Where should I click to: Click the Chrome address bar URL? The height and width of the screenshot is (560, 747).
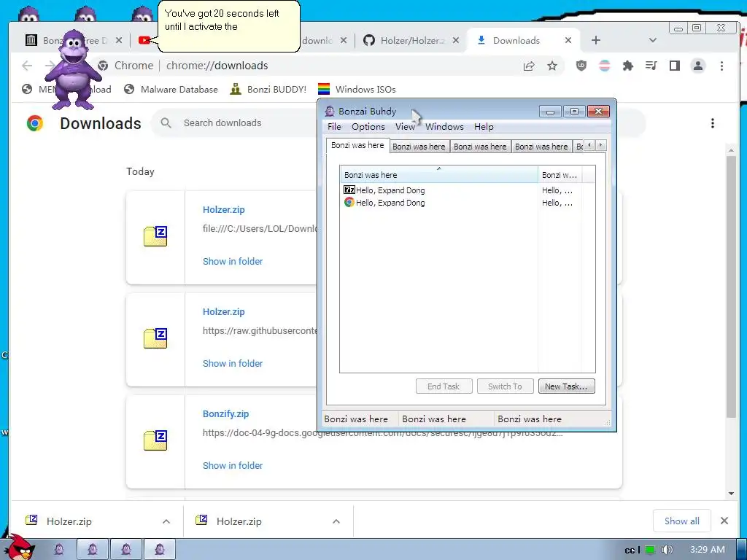tap(217, 66)
